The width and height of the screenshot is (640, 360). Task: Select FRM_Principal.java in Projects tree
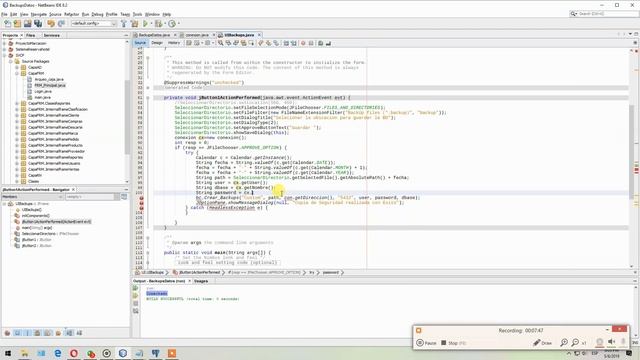click(49, 85)
